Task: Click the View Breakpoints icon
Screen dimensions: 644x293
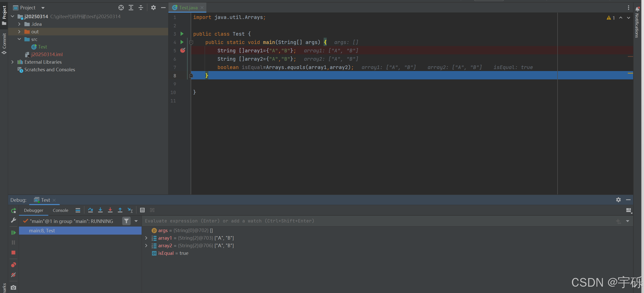Action: (14, 265)
